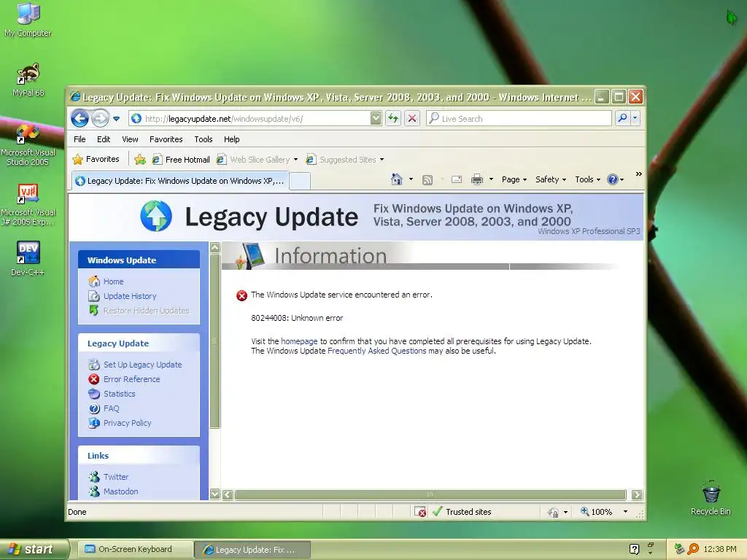
Task: Open Statistics sidebar link
Action: [x=119, y=394]
